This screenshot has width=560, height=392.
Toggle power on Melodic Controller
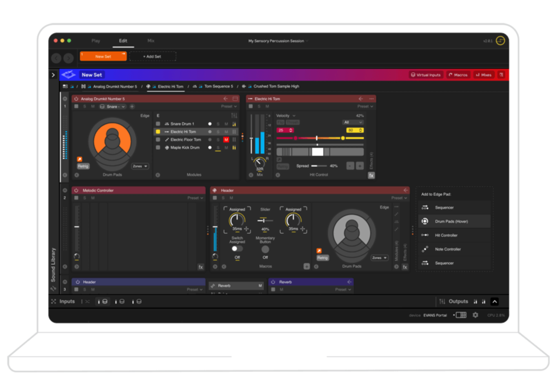tap(76, 191)
